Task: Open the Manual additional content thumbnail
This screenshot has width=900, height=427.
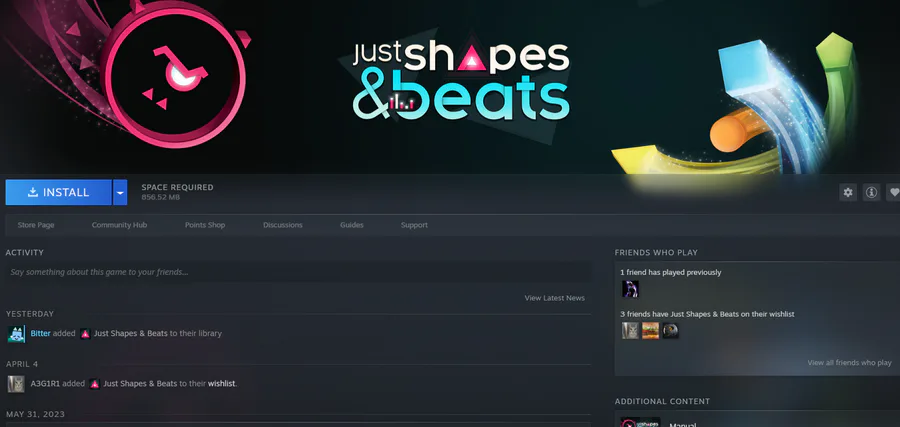Action: 641,422
